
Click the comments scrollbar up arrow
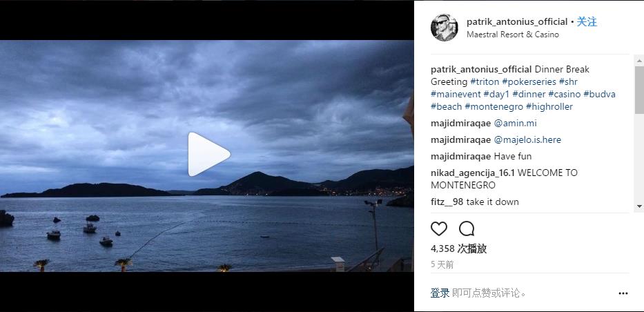pos(639,61)
